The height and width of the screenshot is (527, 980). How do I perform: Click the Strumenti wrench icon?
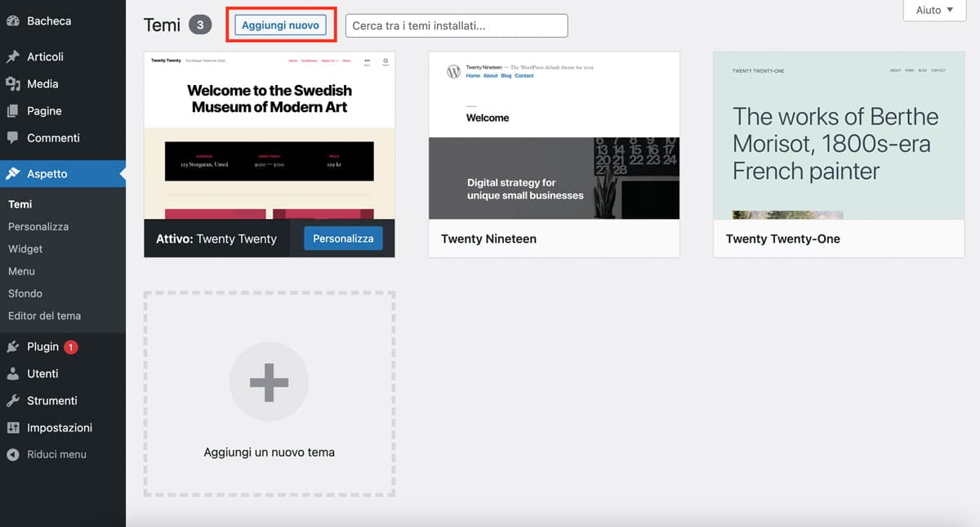pyautogui.click(x=13, y=401)
